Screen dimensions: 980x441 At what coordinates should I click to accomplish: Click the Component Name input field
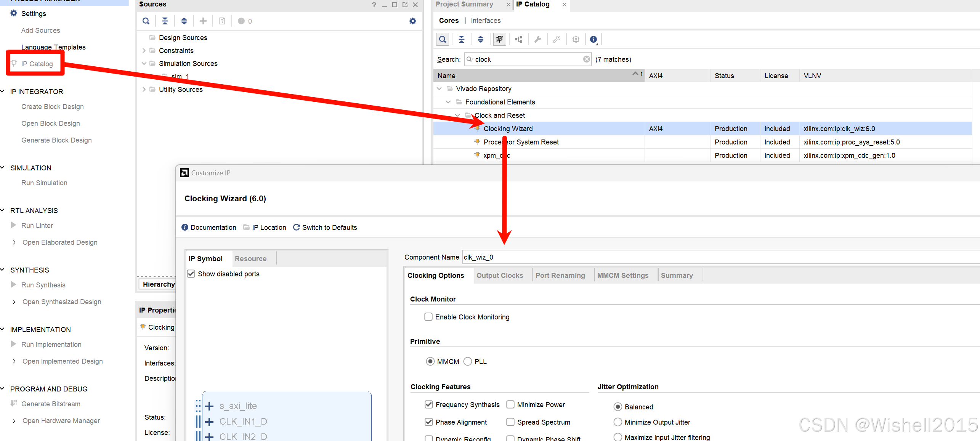pos(686,257)
